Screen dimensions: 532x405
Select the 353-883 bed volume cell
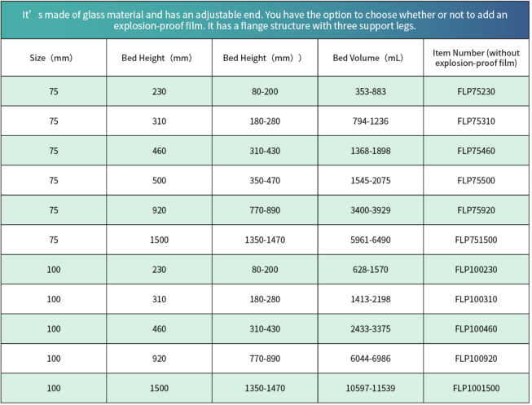click(x=371, y=91)
